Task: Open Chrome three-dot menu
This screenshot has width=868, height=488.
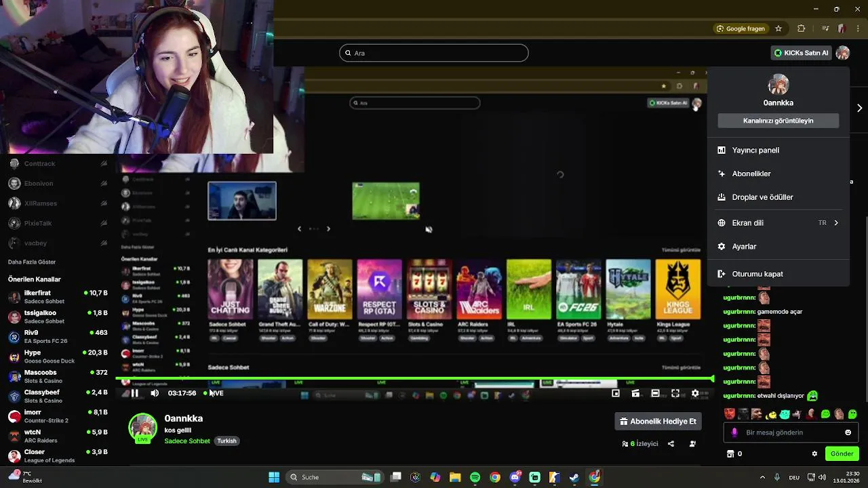Action: [x=857, y=28]
